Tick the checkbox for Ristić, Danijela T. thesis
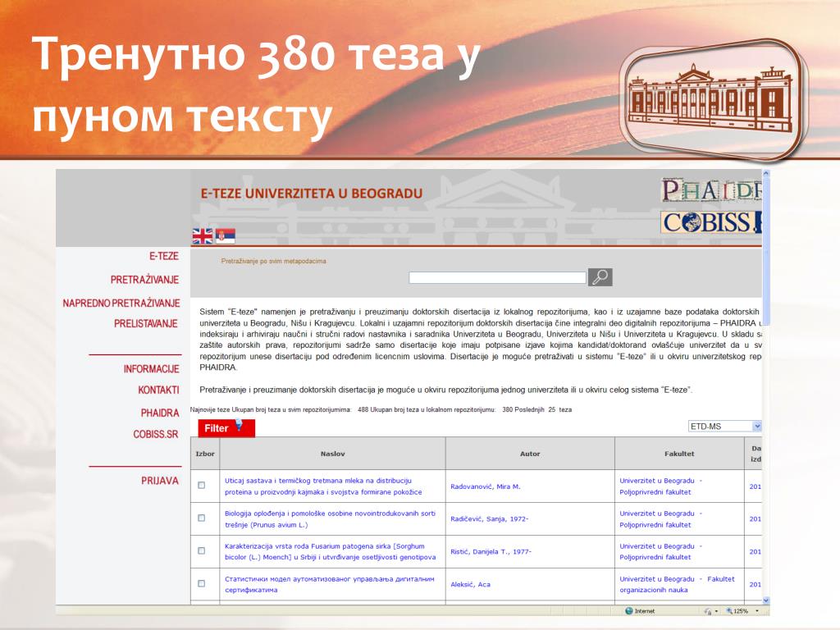Viewport: 840px width, 630px height. [202, 550]
